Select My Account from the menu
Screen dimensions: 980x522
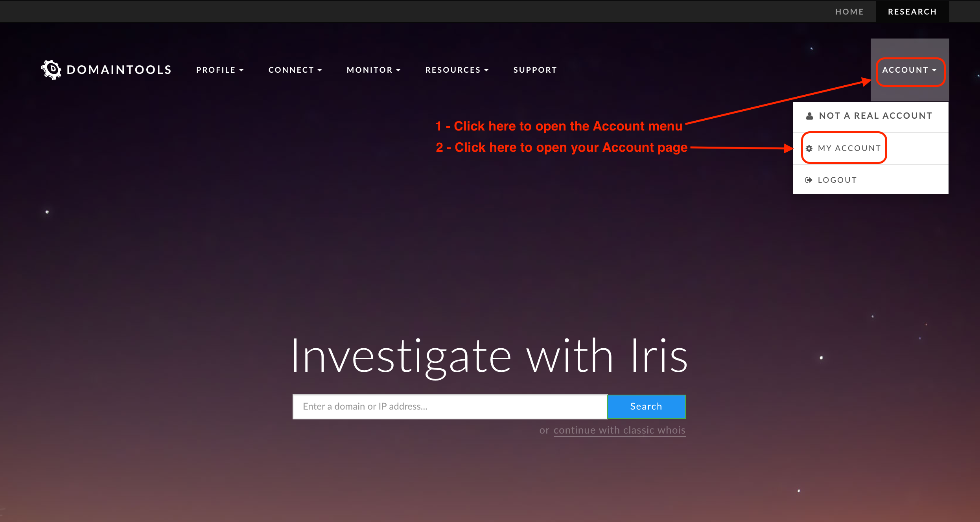click(871, 148)
